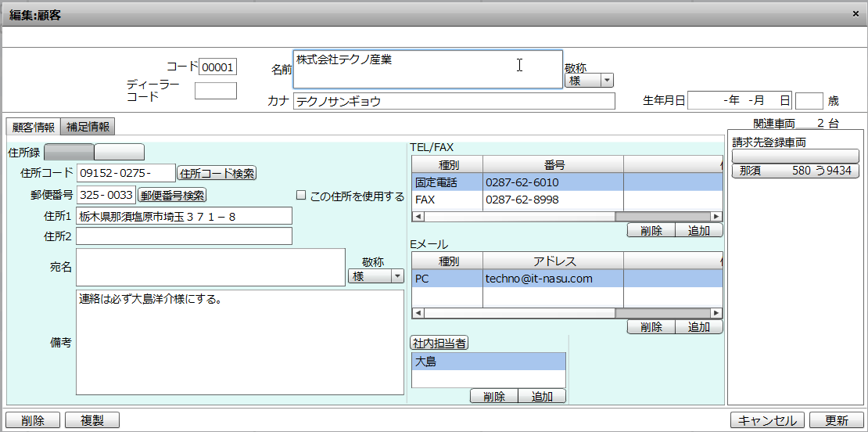The image size is (868, 432).
Task: Click the 更新 button to save
Action: click(x=836, y=420)
